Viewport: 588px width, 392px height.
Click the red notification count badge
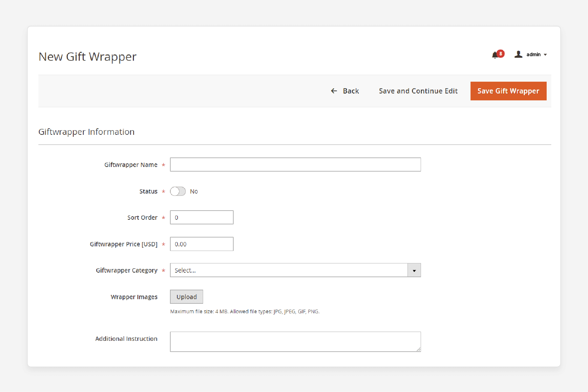pyautogui.click(x=500, y=53)
